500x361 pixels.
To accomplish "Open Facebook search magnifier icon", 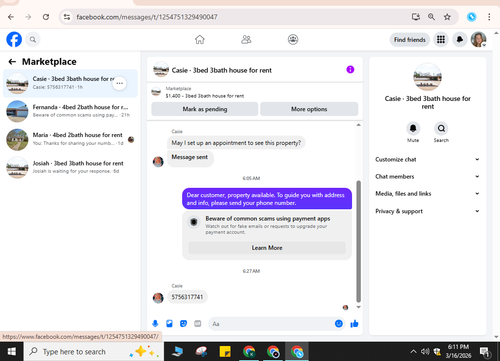I will coord(33,40).
